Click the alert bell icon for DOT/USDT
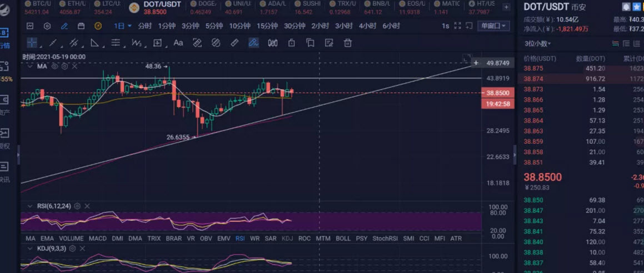 626,7
